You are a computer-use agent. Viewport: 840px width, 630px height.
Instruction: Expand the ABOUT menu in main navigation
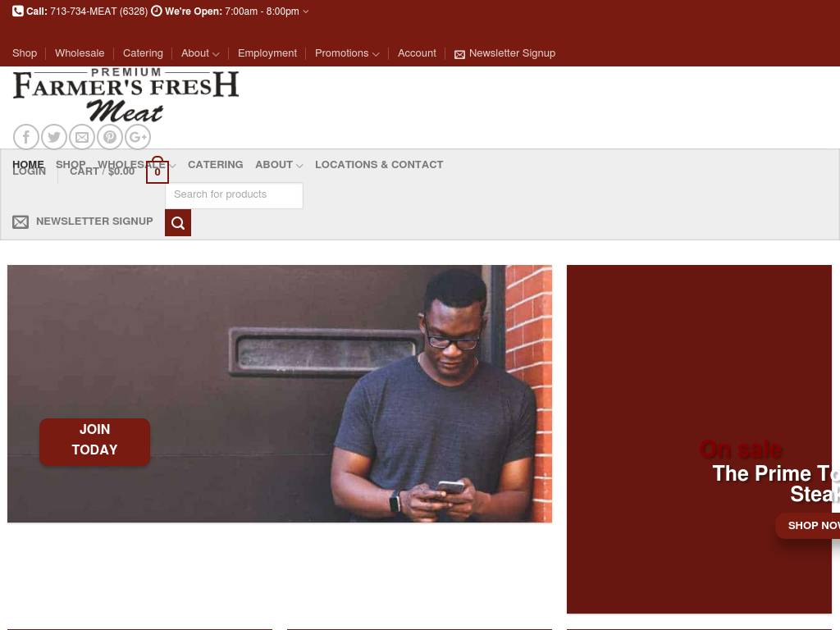pyautogui.click(x=279, y=164)
